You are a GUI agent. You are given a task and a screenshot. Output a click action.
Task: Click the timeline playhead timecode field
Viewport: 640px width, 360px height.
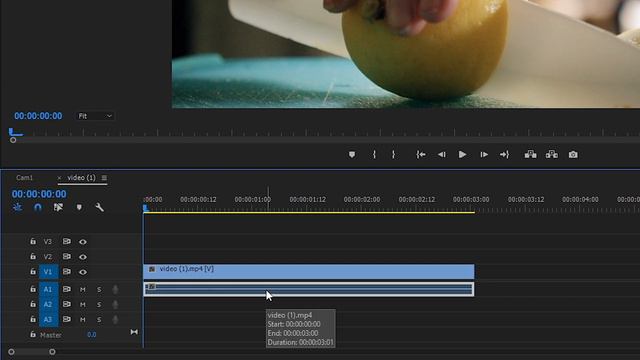click(x=39, y=194)
